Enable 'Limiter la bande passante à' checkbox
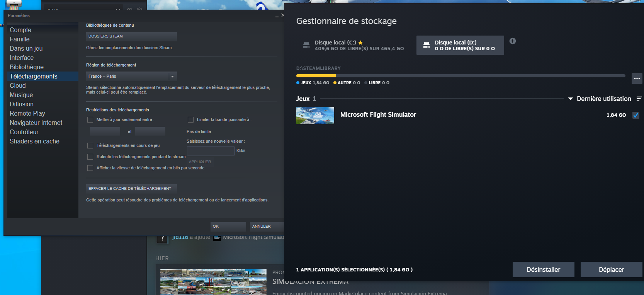Image resolution: width=644 pixels, height=295 pixels. [x=190, y=120]
